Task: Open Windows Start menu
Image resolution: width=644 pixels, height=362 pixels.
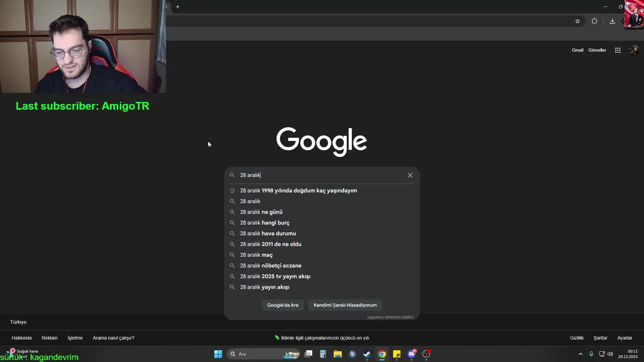Action: coord(218,354)
